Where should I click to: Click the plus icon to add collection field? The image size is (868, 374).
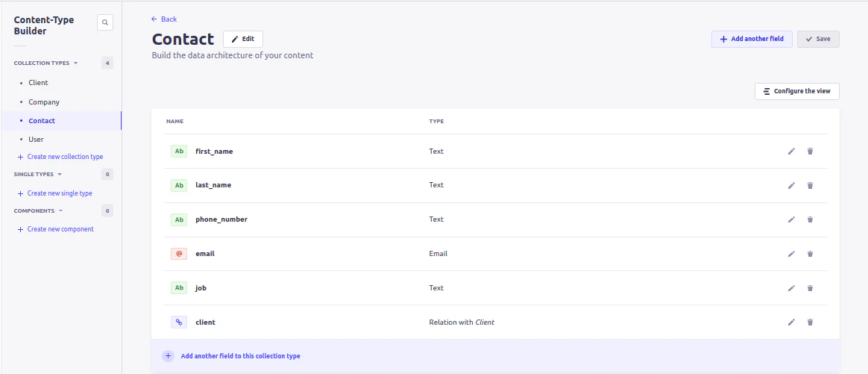pos(168,356)
